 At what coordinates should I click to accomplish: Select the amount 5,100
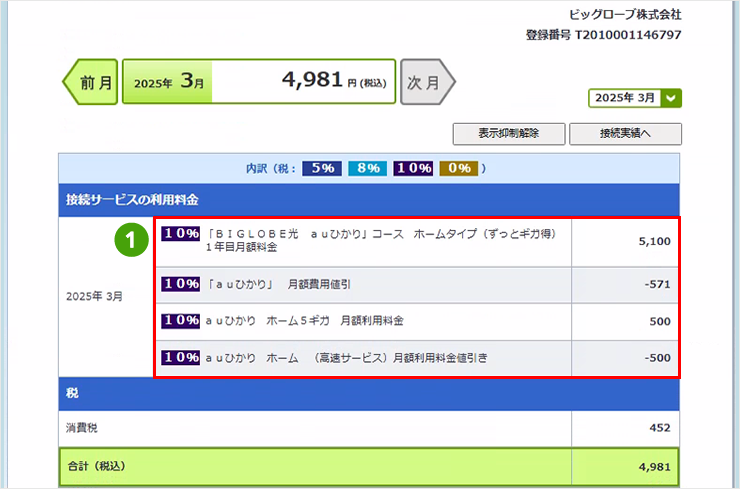tap(654, 241)
